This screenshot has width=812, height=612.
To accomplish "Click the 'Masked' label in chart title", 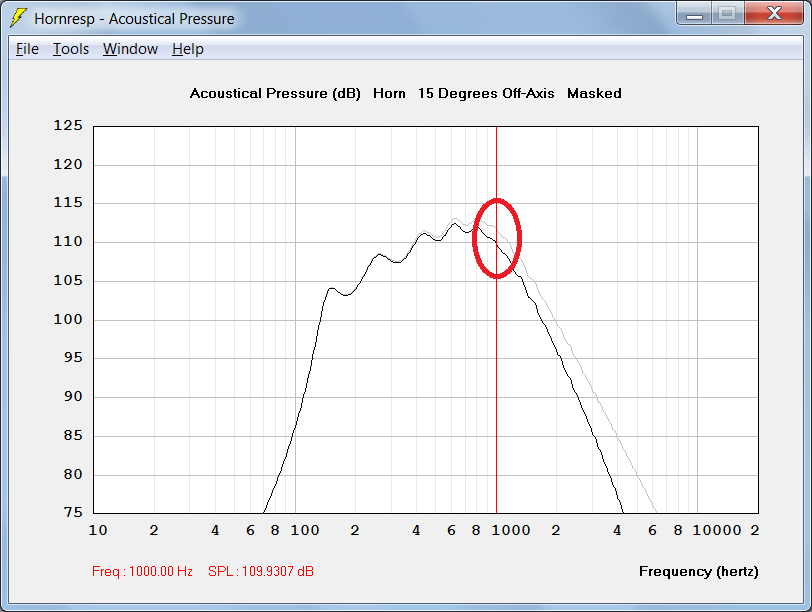I will tap(594, 93).
